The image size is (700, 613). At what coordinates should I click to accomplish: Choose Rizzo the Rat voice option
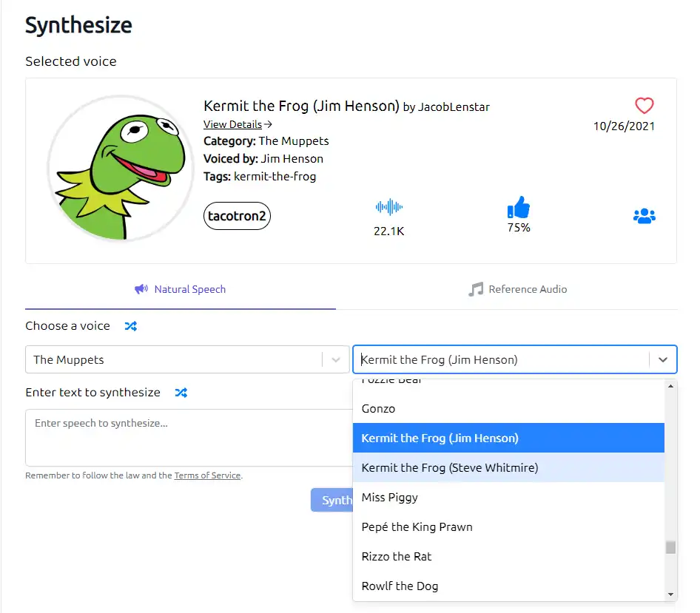click(x=508, y=556)
